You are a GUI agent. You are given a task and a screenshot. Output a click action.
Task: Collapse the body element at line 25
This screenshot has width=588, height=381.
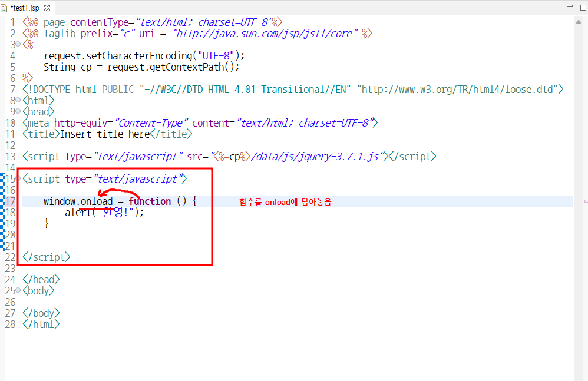[x=18, y=290]
